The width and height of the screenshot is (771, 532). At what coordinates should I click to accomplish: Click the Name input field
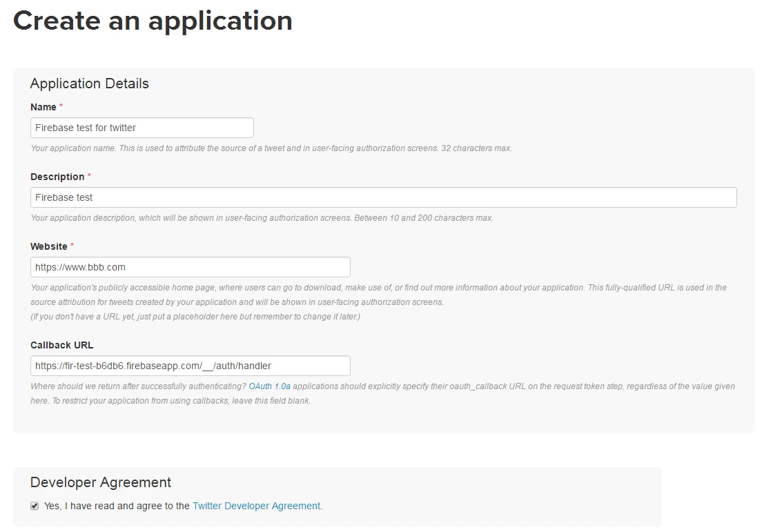coord(142,128)
